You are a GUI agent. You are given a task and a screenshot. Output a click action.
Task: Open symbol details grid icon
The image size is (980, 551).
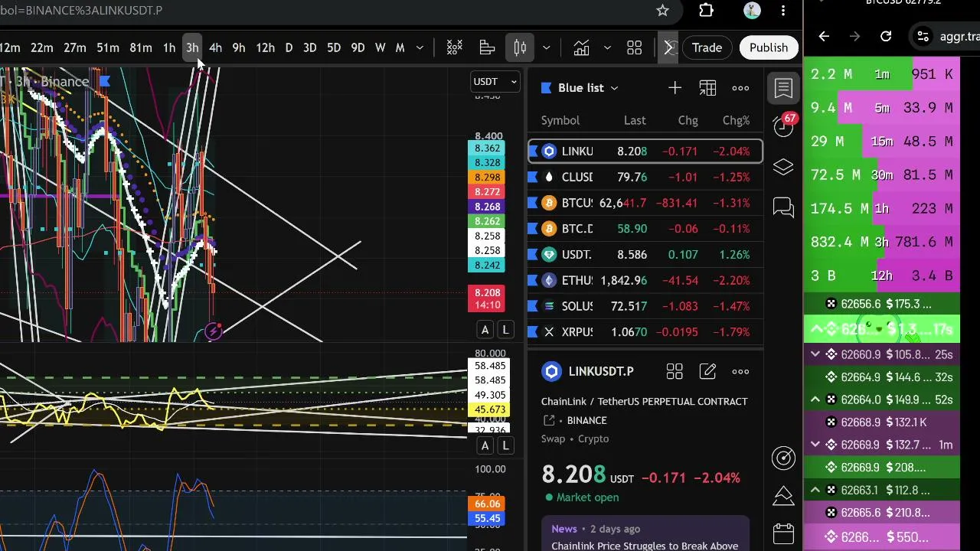(x=675, y=372)
